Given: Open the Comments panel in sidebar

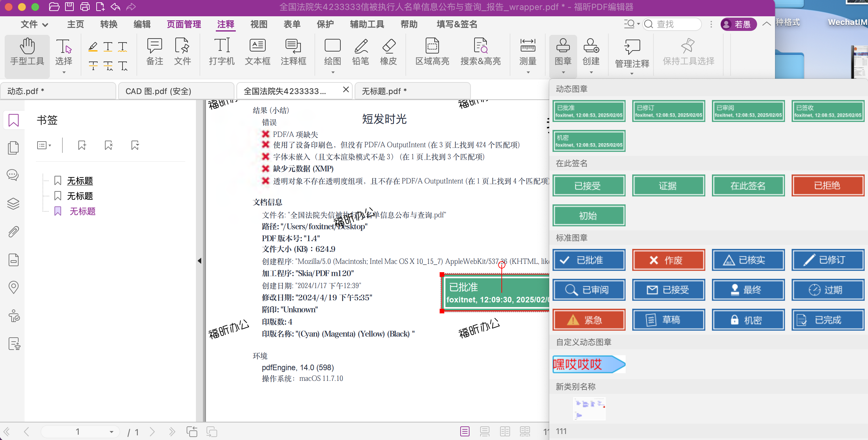Looking at the screenshot, I should [x=14, y=175].
